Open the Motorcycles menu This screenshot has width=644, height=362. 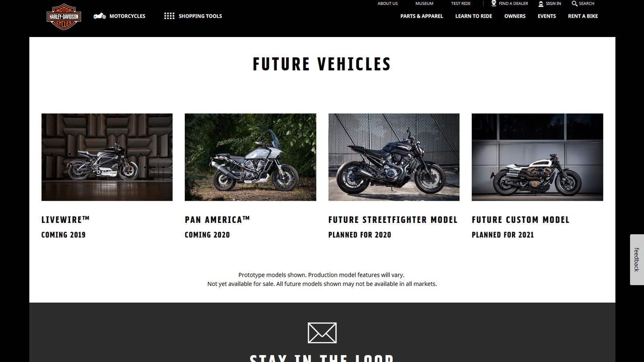[127, 16]
